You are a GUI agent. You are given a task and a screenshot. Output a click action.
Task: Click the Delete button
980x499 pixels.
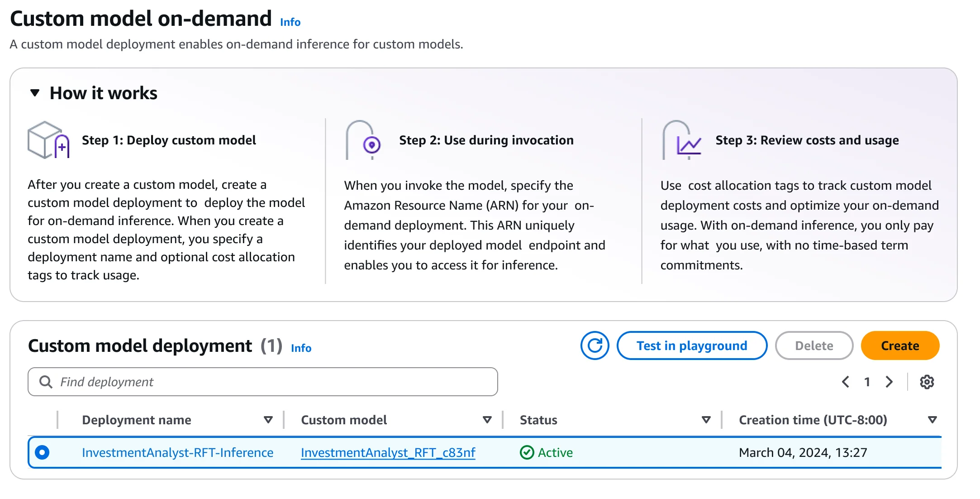click(814, 346)
